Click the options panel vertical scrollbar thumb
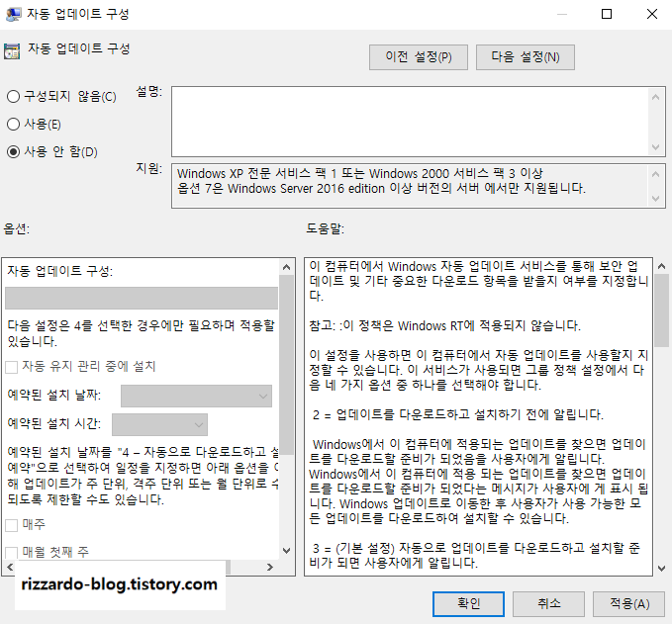This screenshot has width=672, height=624. point(287,365)
